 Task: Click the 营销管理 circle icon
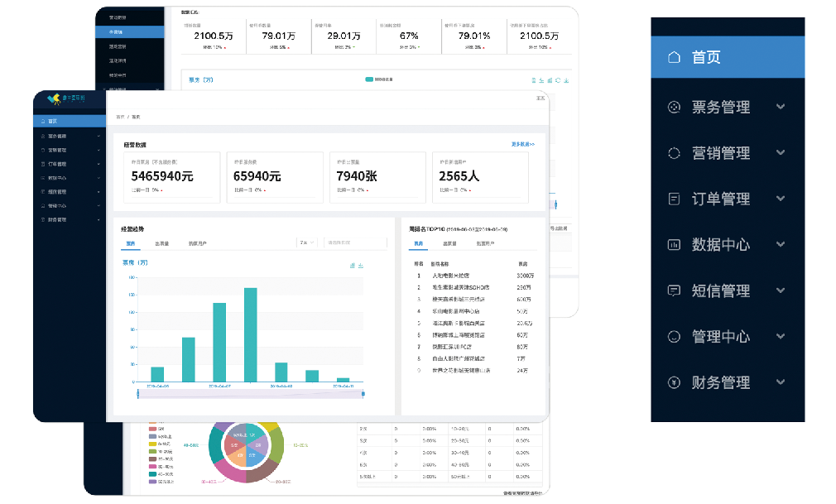click(674, 153)
